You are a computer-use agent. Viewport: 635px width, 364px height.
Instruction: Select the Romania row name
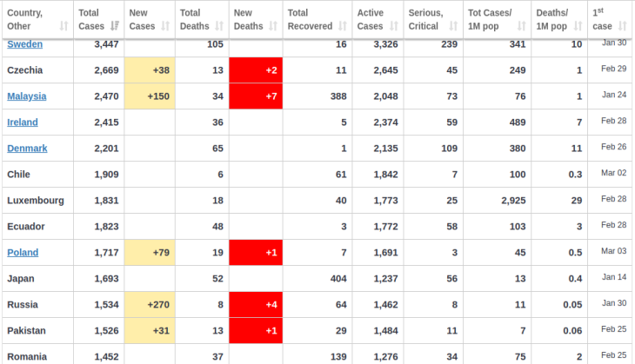(x=27, y=357)
